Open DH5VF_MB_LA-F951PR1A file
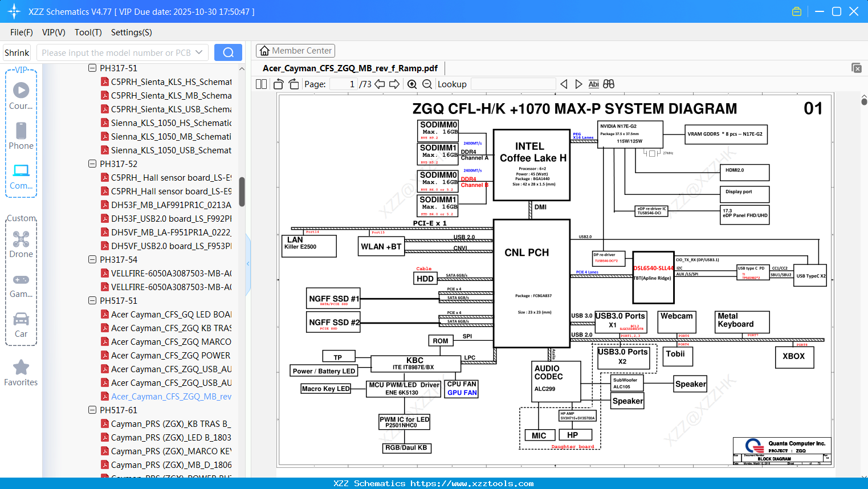This screenshot has height=489, width=868. pos(171,232)
